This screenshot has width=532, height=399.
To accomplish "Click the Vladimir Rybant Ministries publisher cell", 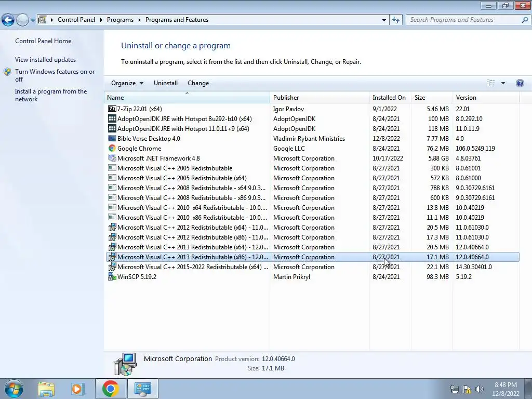I will [309, 138].
